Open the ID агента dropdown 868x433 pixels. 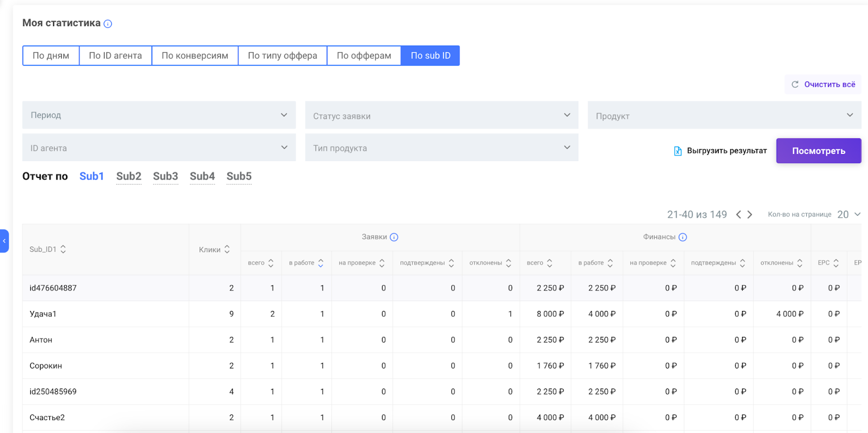(159, 148)
